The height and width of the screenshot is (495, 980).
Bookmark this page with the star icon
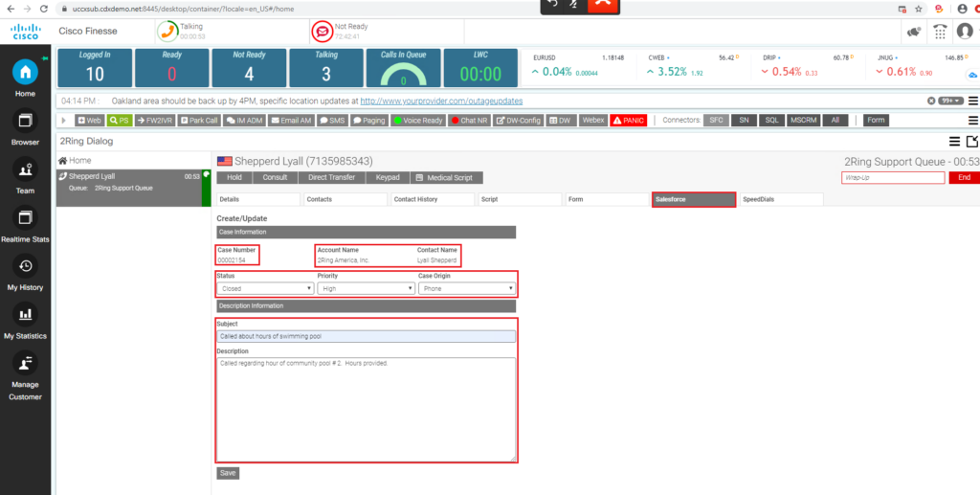[x=918, y=9]
